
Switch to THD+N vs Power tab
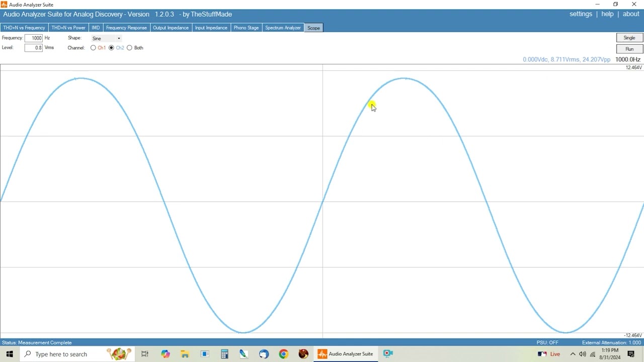tap(68, 28)
